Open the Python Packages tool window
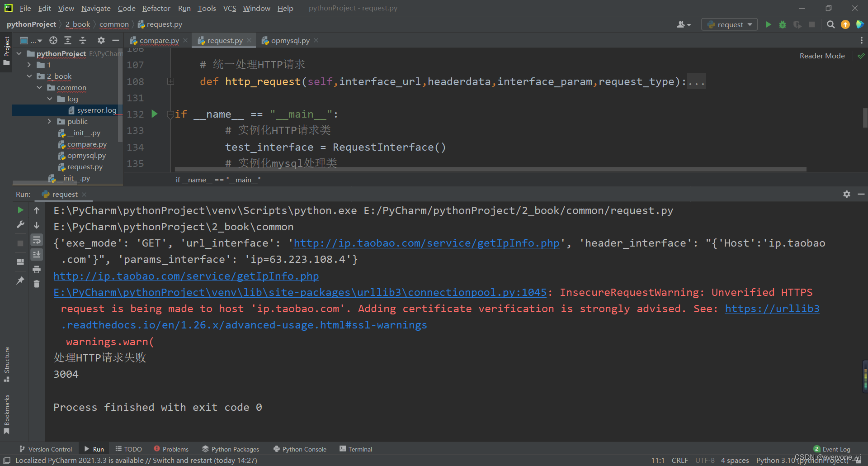Screen dimensions: 868x466 click(x=231, y=449)
